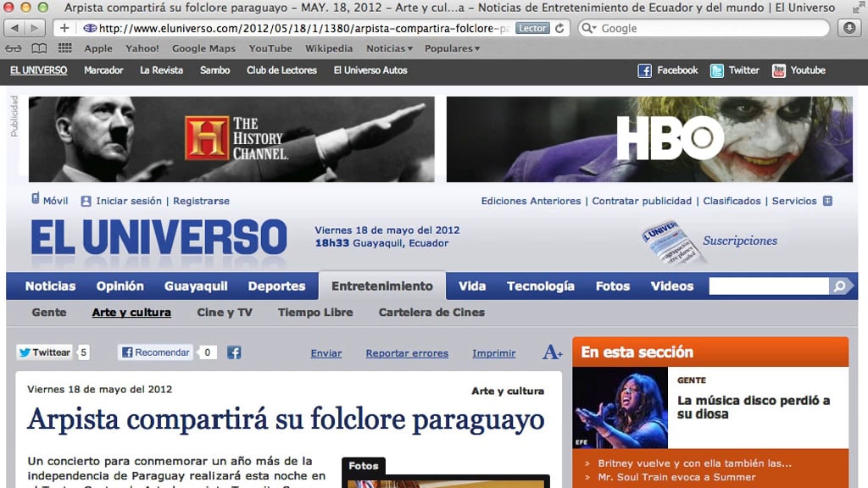Click the Facebook Recomendar button

155,352
